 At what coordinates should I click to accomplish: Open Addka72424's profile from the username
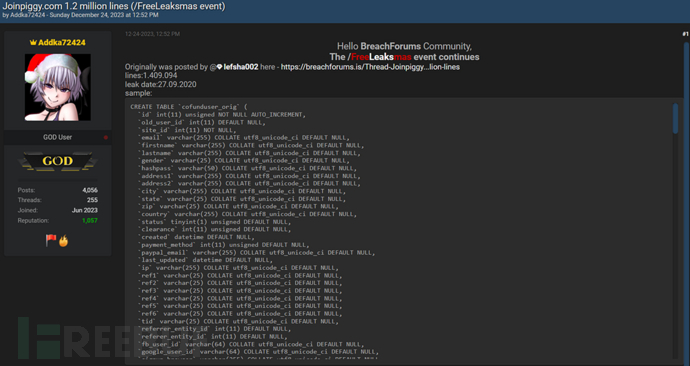click(62, 43)
